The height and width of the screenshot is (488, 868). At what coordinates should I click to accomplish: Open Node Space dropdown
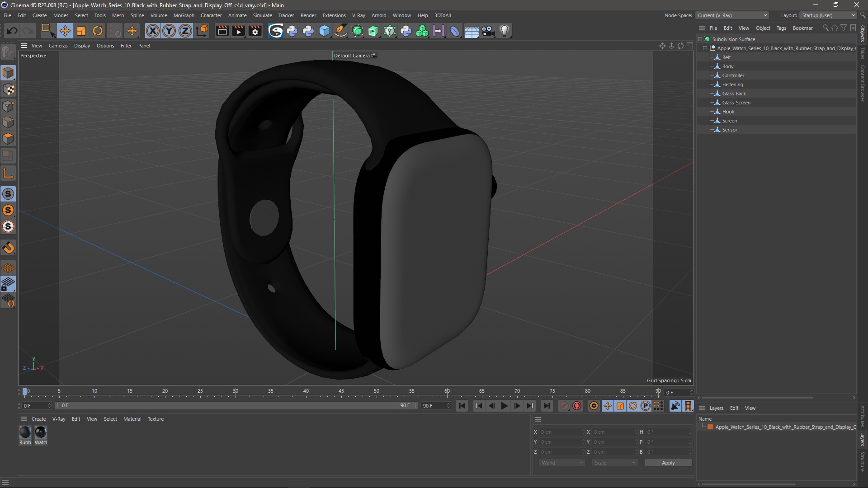(x=732, y=15)
